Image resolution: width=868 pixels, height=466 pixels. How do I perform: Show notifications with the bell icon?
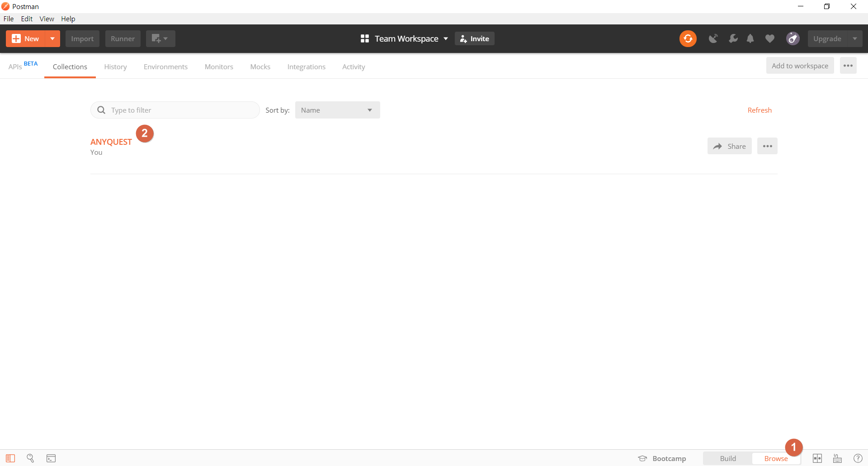(750, 39)
